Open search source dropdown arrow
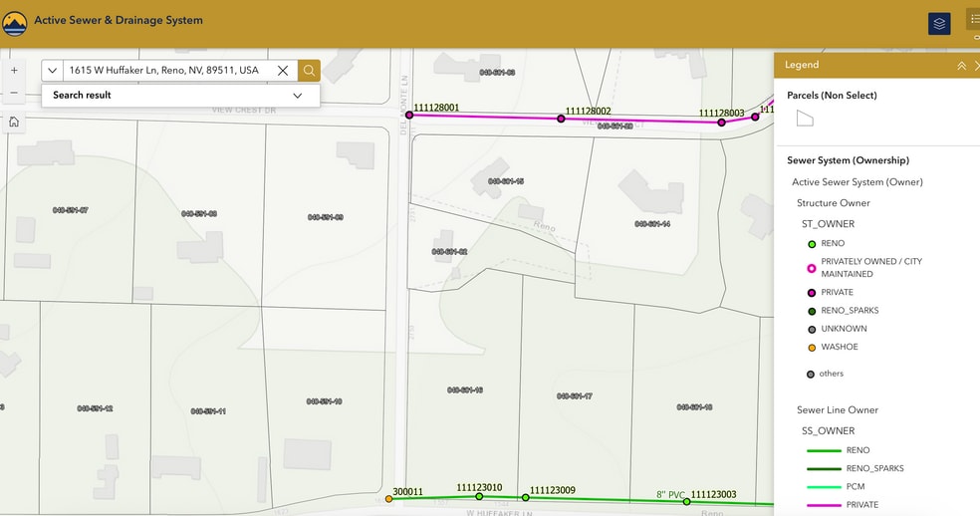The image size is (980, 516). pyautogui.click(x=53, y=70)
